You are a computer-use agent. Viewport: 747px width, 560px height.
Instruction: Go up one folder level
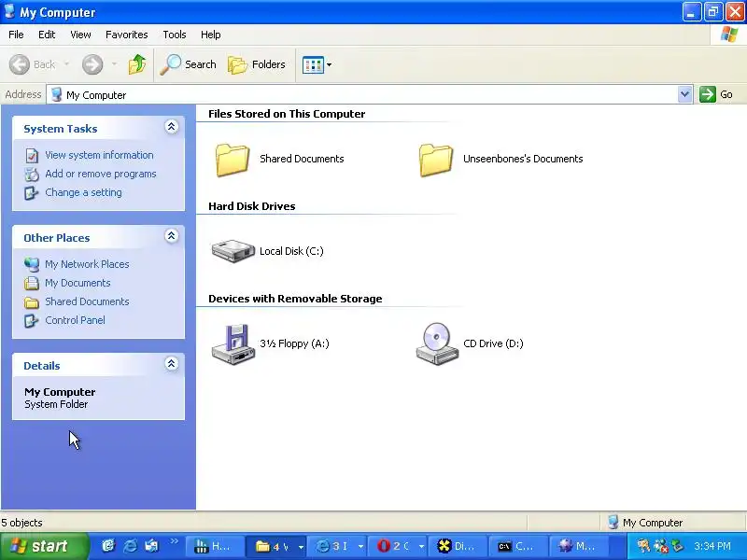click(137, 64)
